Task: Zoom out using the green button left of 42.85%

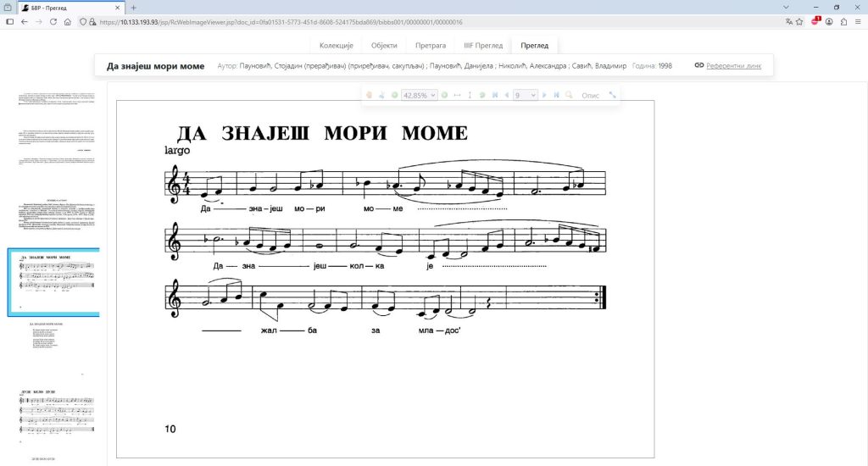Action: (395, 95)
